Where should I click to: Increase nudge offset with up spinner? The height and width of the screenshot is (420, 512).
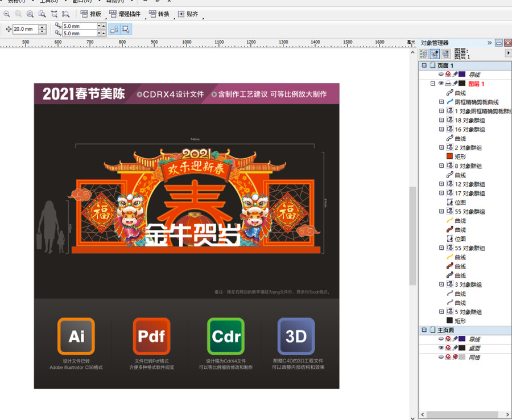[x=42, y=27]
